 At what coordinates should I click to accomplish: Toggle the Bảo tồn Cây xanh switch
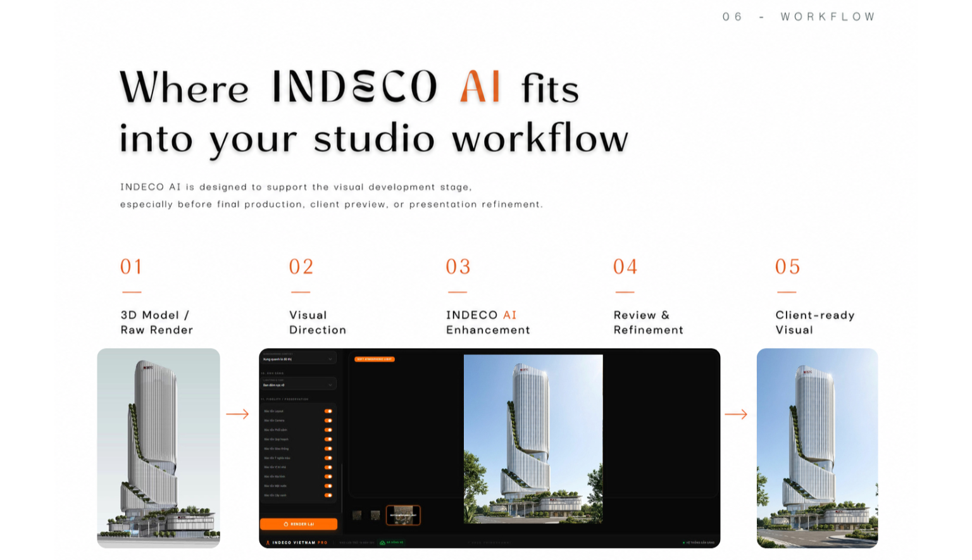[328, 495]
